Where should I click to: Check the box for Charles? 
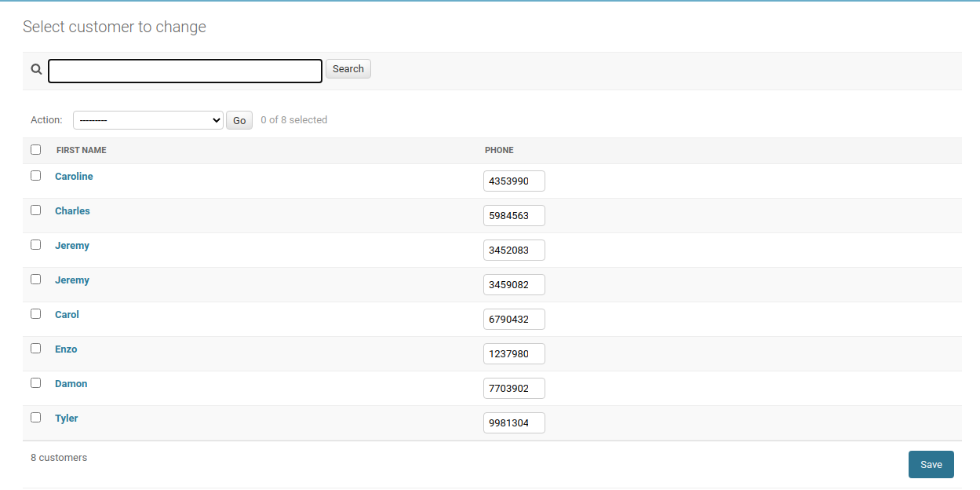coord(36,210)
